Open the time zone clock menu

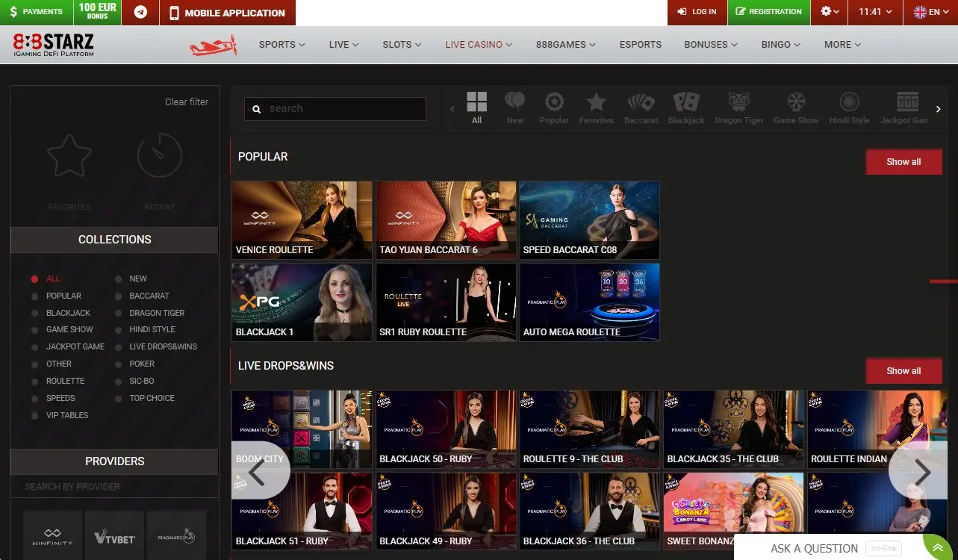875,12
